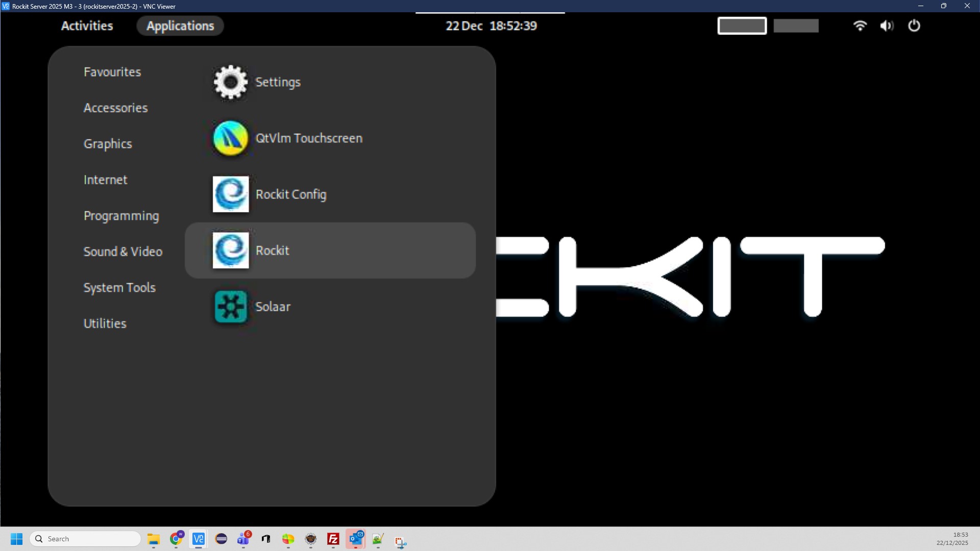
Task: Click the Wi-Fi status icon
Action: pos(860,26)
